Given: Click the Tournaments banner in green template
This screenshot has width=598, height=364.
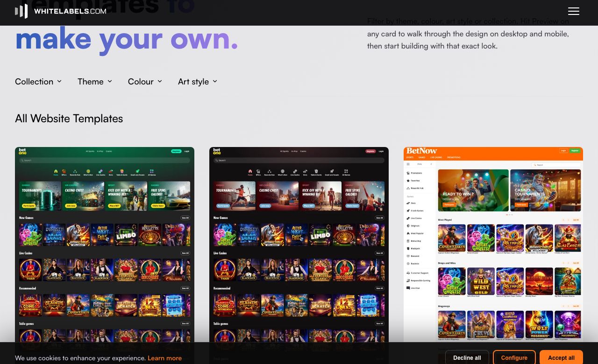Looking at the screenshot, I should click(x=40, y=196).
